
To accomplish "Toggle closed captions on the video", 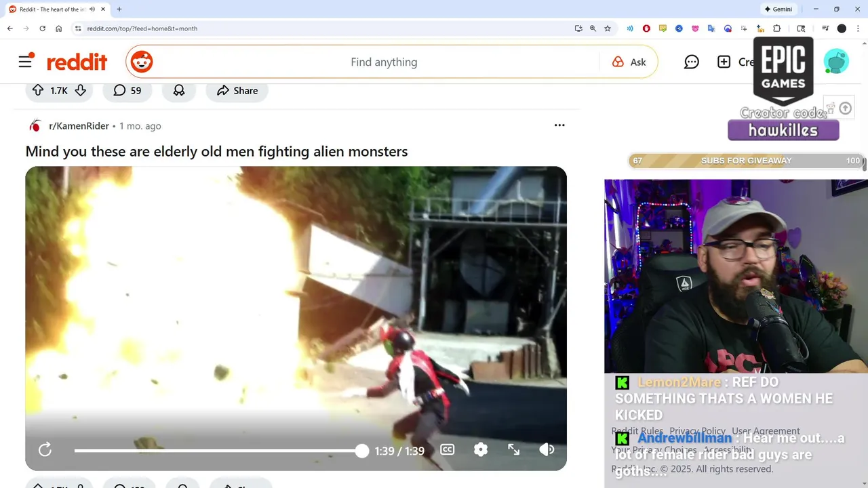I will [448, 449].
